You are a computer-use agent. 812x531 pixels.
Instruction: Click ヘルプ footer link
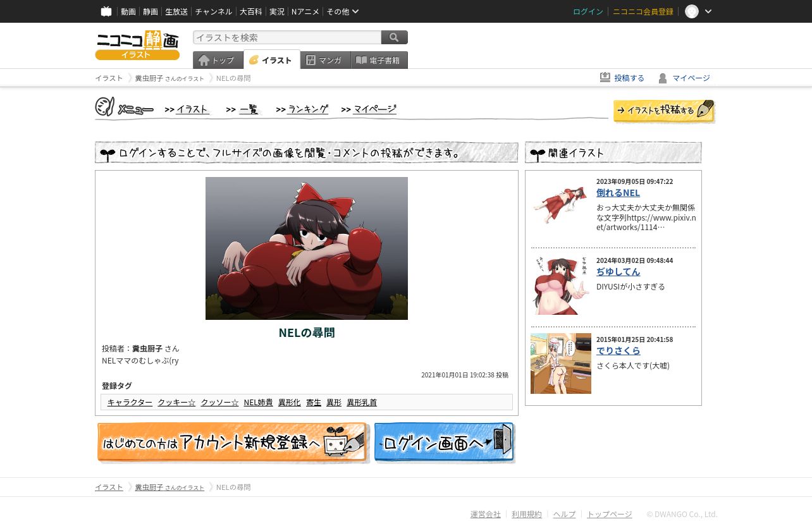click(x=565, y=515)
